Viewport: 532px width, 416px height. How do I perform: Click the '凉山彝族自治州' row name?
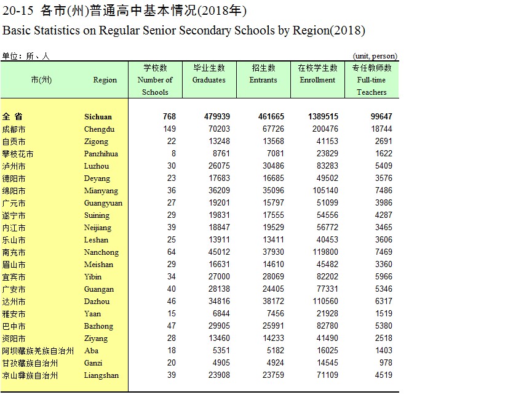tap(30, 375)
